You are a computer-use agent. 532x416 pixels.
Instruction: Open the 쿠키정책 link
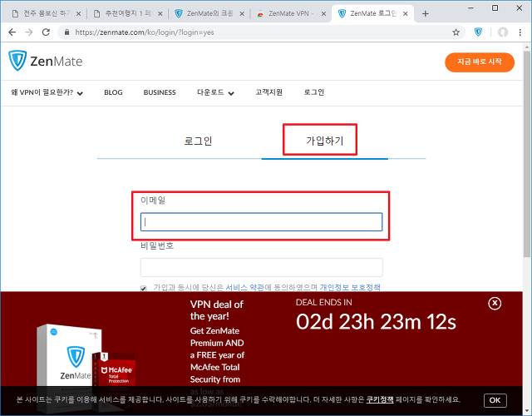[380, 399]
